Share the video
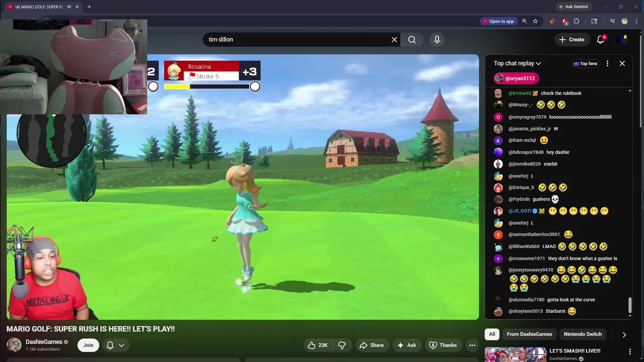Viewport: 644px width, 362px height. (372, 345)
